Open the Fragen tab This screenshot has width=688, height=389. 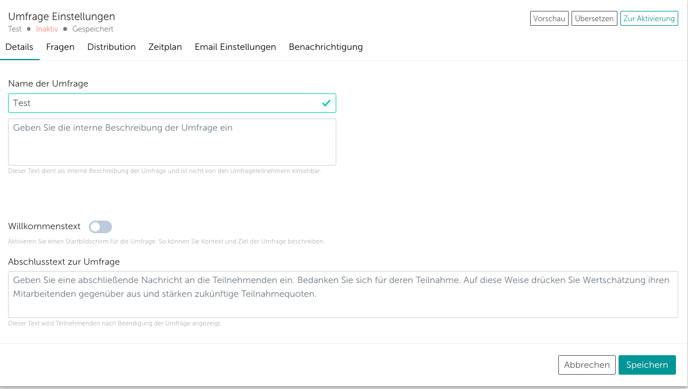60,47
